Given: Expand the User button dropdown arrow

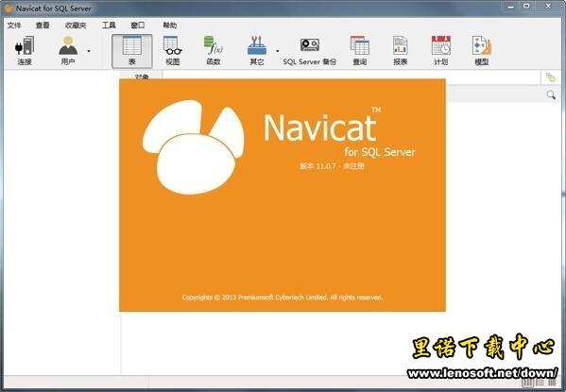Looking at the screenshot, I should click(89, 51).
